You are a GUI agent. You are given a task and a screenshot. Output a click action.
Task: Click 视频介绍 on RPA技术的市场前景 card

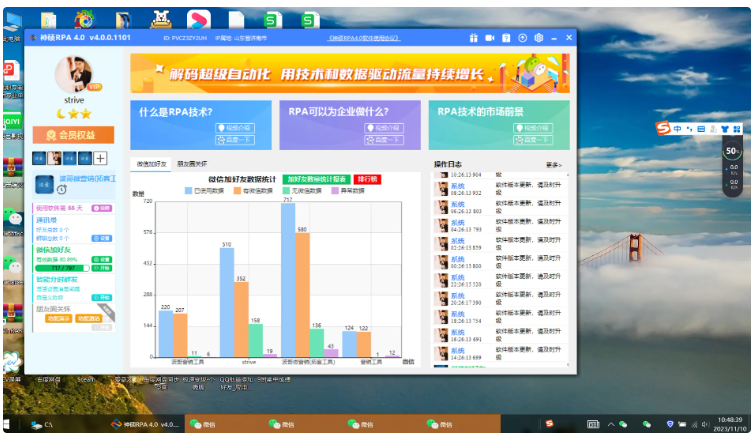[533, 128]
